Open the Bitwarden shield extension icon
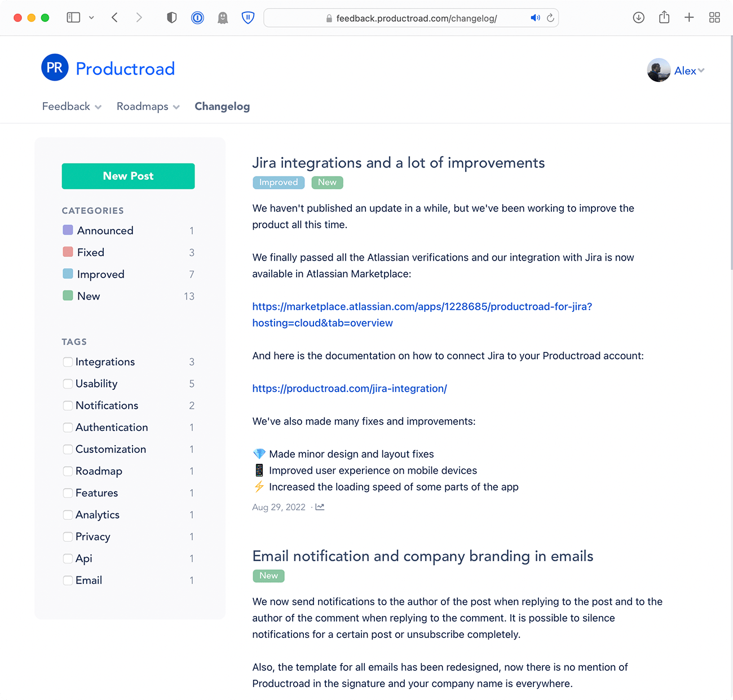733x700 pixels. pyautogui.click(x=248, y=18)
